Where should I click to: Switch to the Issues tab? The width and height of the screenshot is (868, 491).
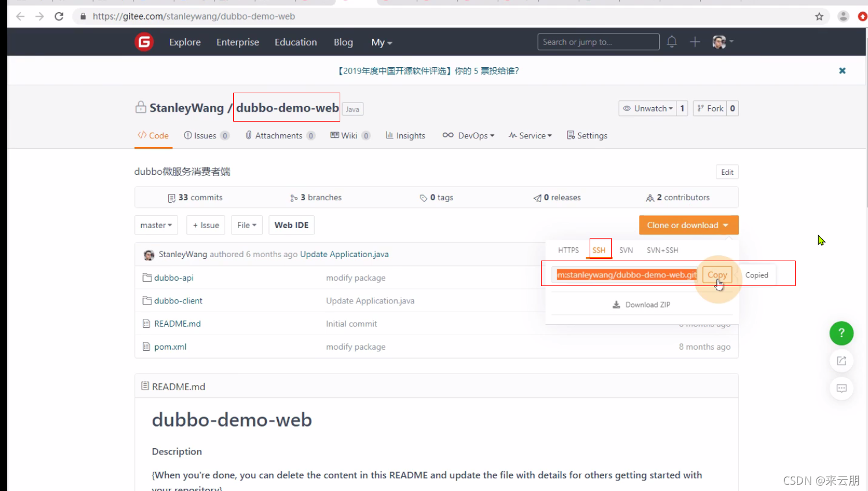[207, 135]
